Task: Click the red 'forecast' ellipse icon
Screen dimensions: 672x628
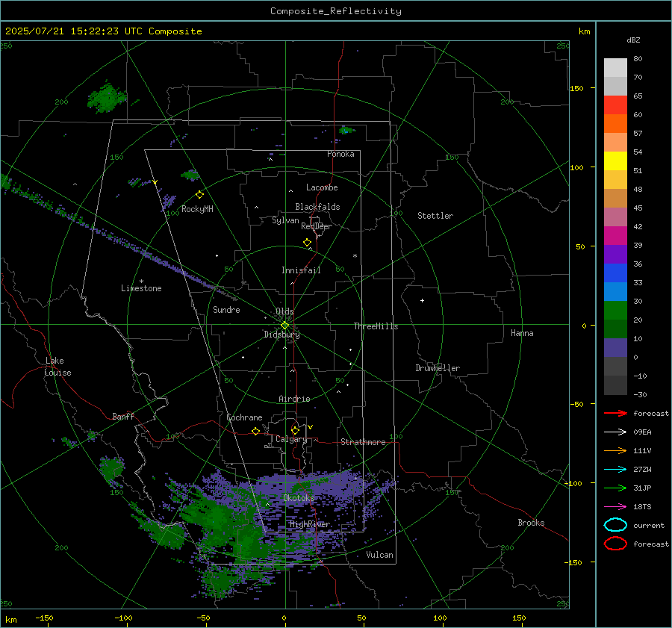Action: click(x=615, y=544)
